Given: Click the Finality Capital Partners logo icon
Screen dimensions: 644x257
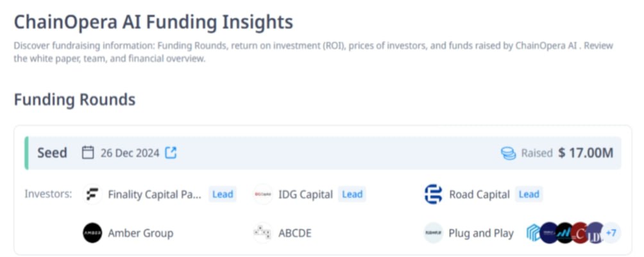Looking at the screenshot, I should (92, 194).
